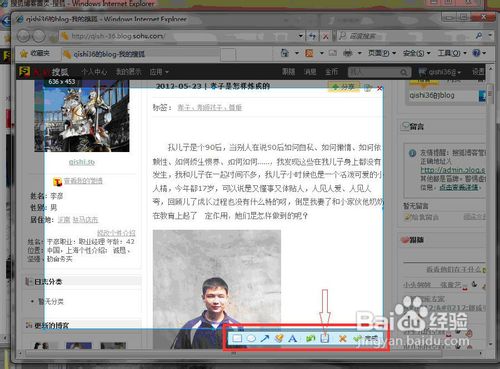The height and width of the screenshot is (369, 500).
Task: Select the qishi36的blog browser tab
Action: pos(140,54)
